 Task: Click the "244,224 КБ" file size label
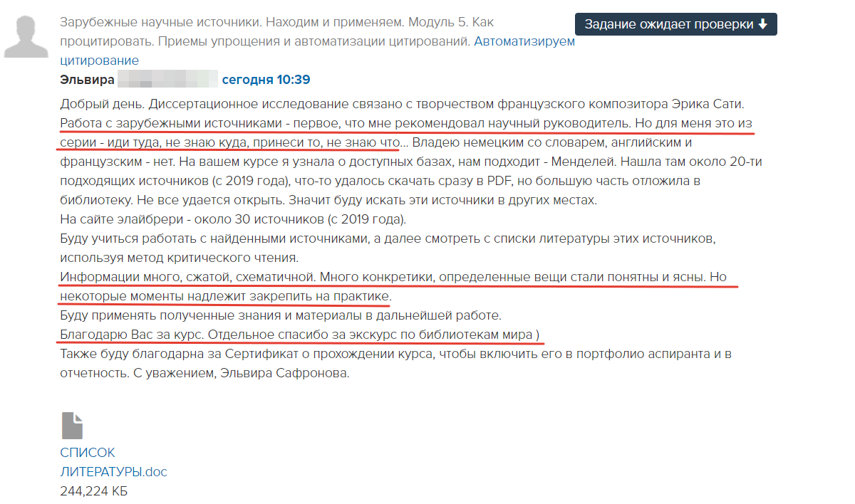click(94, 491)
